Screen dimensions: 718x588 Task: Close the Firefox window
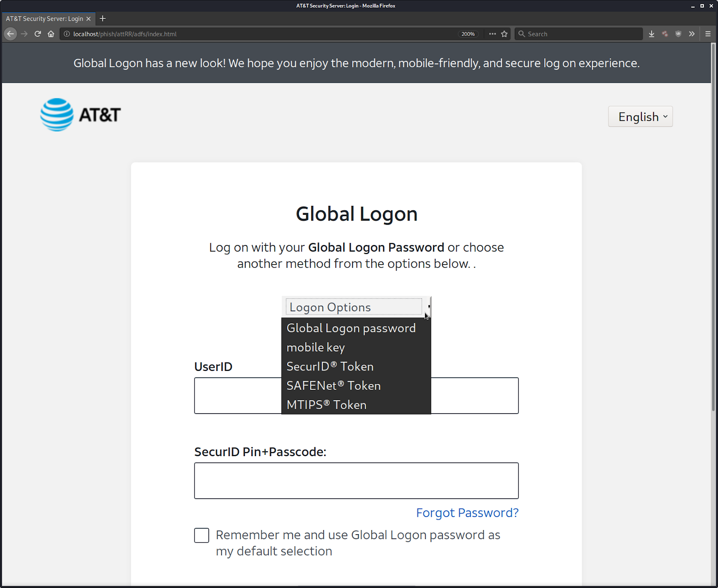tap(711, 6)
